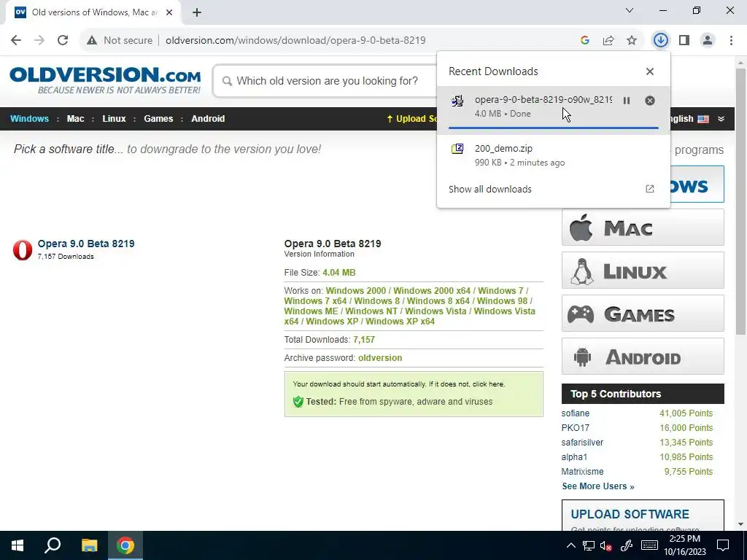Select Mac in the nav bar

pos(75,119)
